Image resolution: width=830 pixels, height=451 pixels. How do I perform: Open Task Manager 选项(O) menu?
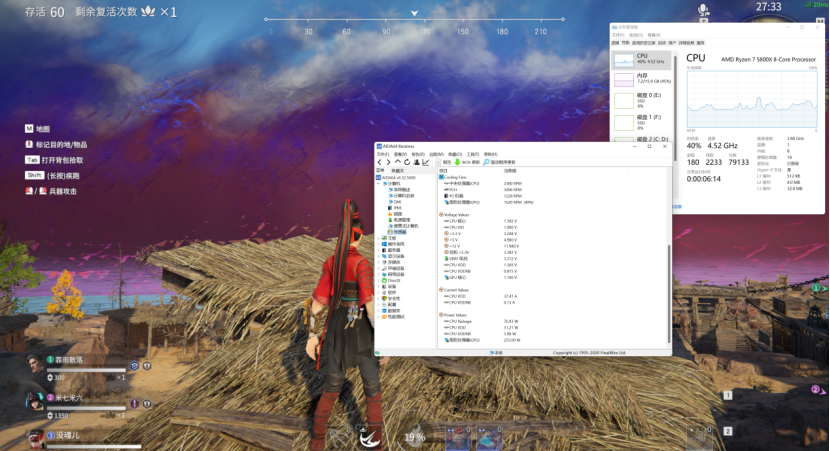[x=636, y=35]
